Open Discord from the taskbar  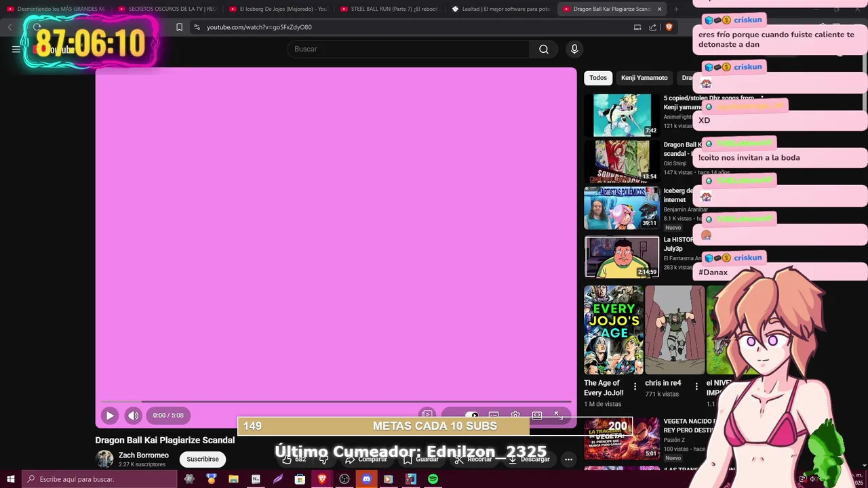(366, 479)
